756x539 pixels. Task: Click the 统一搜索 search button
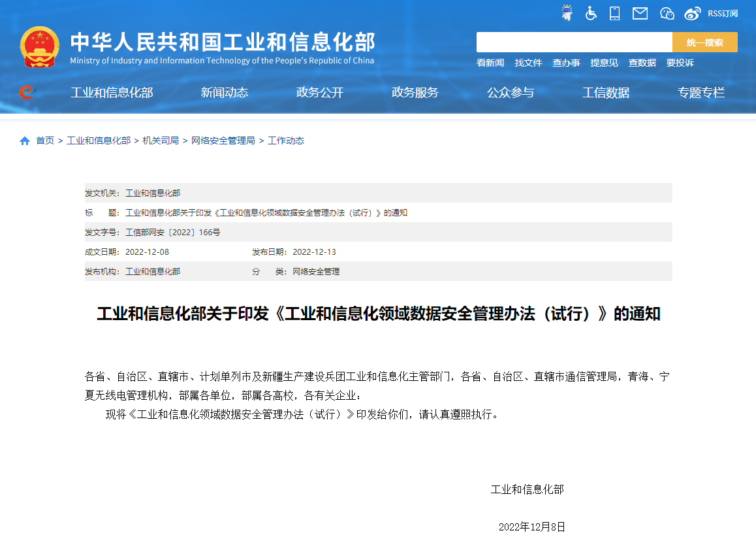(x=705, y=42)
